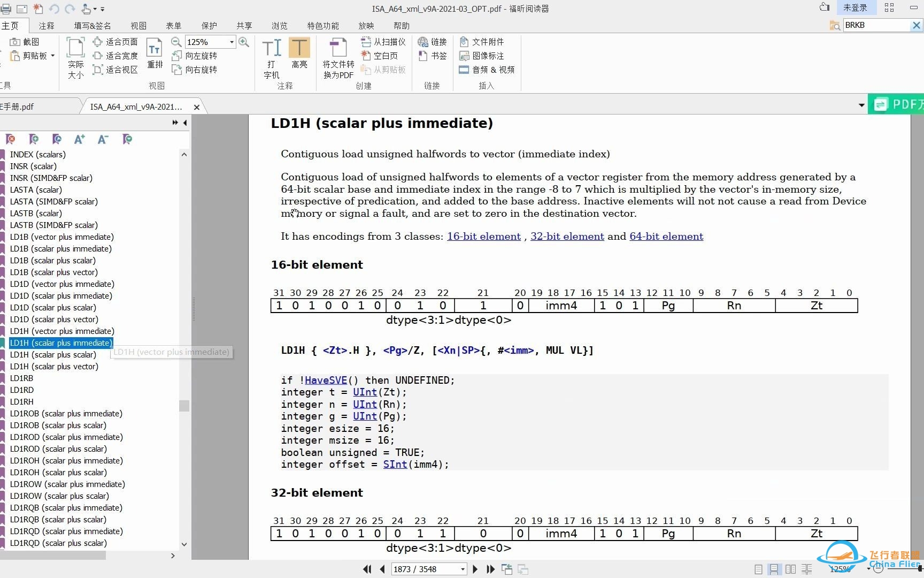The width and height of the screenshot is (924, 578).
Task: Click the 实际大小 actual size button
Action: tap(75, 58)
